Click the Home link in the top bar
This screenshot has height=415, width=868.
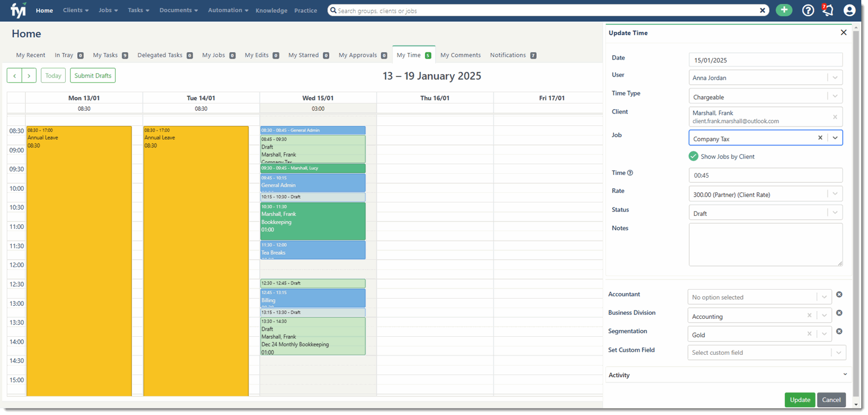point(44,11)
